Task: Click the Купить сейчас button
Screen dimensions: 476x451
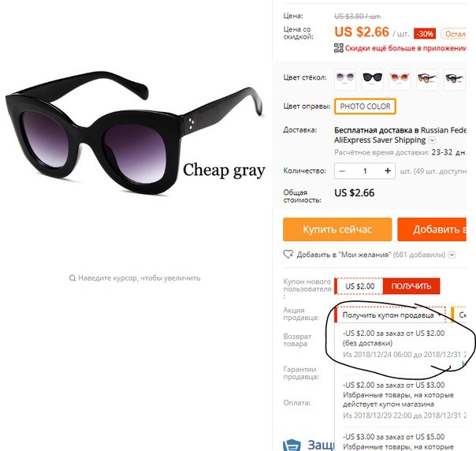Action: [337, 229]
